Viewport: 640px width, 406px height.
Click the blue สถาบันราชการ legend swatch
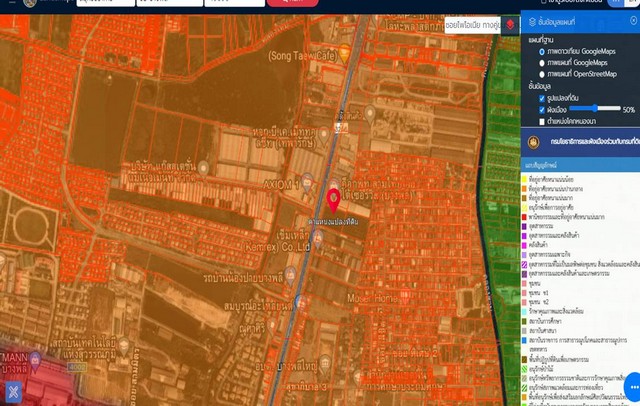[524, 340]
